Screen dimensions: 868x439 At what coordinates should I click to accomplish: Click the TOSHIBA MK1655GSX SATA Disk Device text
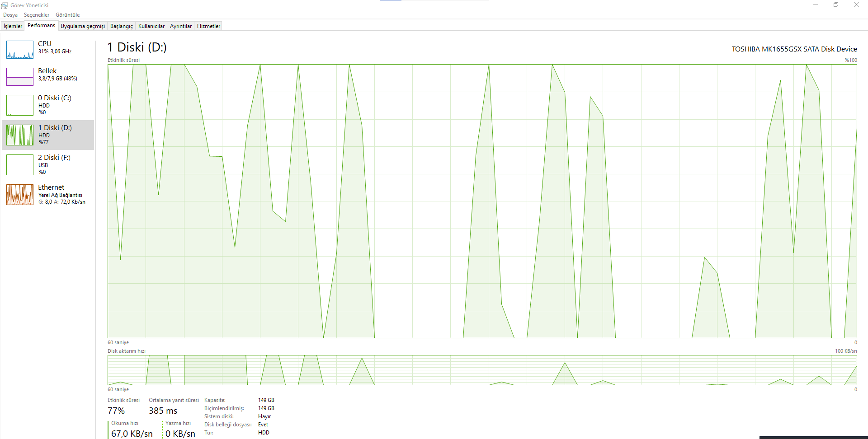coord(794,49)
